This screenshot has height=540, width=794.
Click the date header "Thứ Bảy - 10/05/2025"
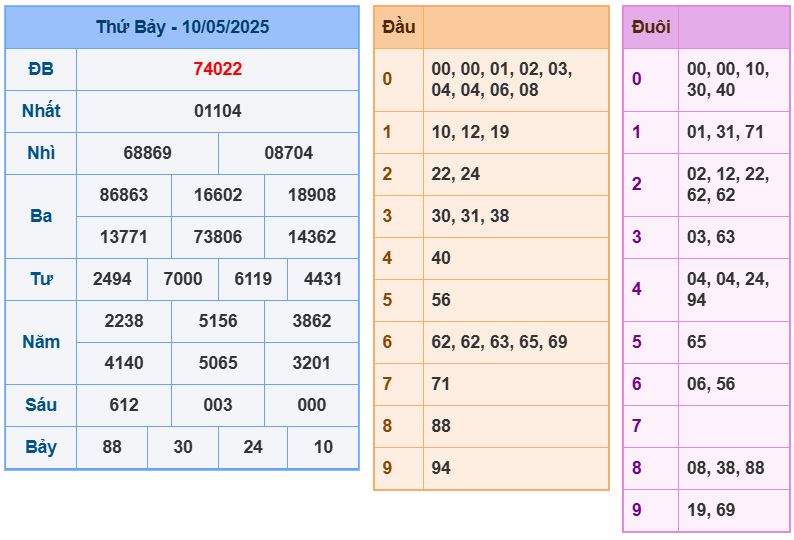(182, 27)
